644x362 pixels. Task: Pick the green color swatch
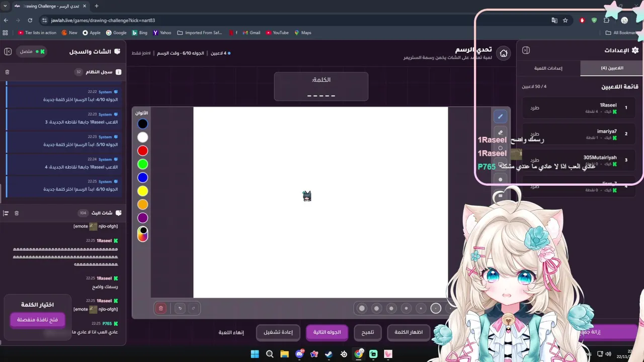(x=143, y=164)
